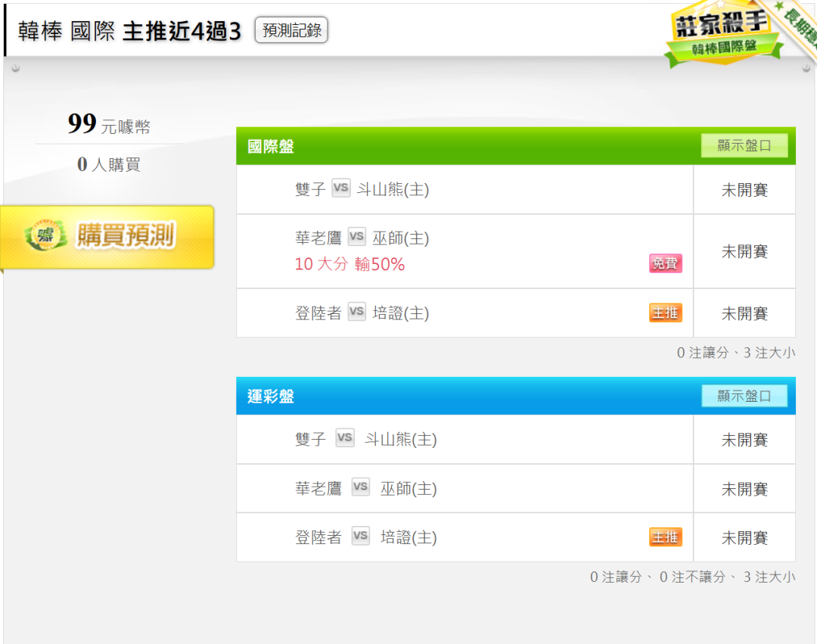Select the 國際盤 green section header
Image resolution: width=817 pixels, height=644 pixels.
pyautogui.click(x=516, y=146)
